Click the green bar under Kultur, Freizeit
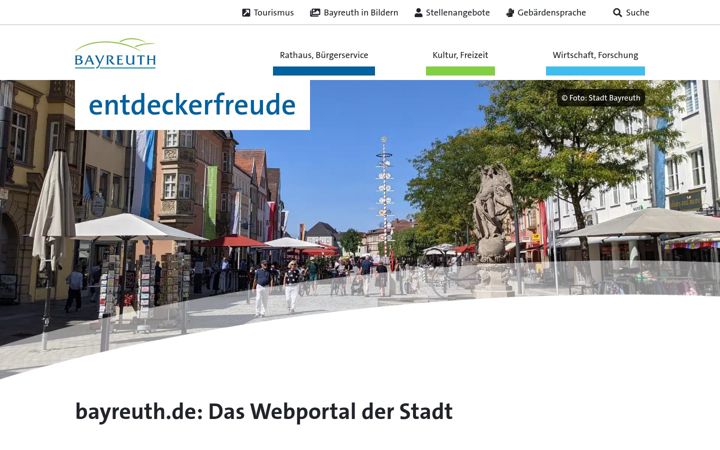The height and width of the screenshot is (450, 720). [x=460, y=71]
